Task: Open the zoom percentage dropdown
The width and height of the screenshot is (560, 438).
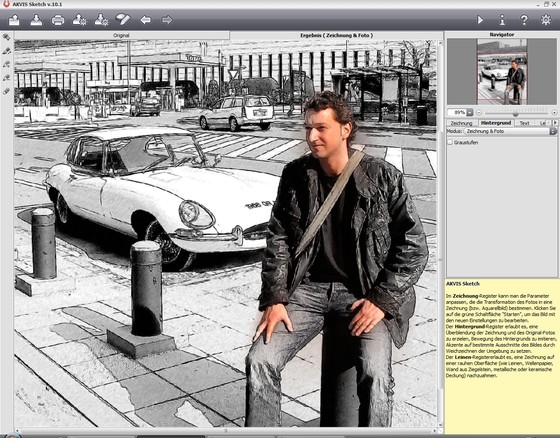Action: click(470, 113)
